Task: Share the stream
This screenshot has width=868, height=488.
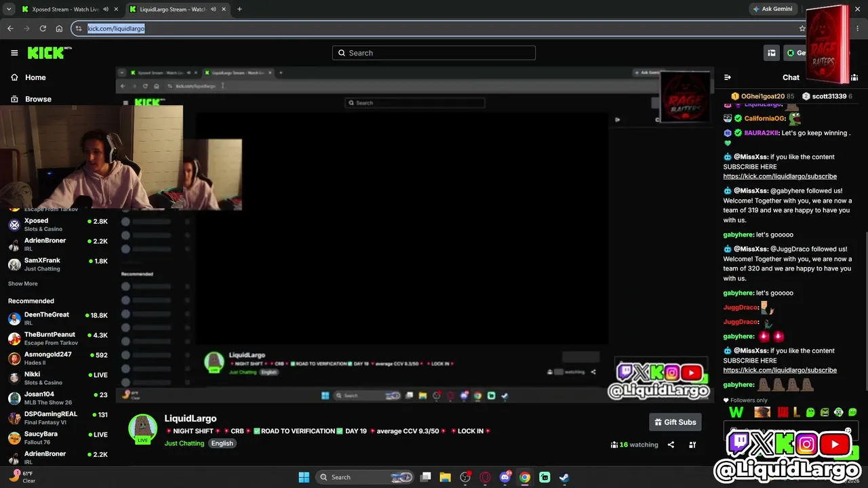Action: pyautogui.click(x=671, y=445)
